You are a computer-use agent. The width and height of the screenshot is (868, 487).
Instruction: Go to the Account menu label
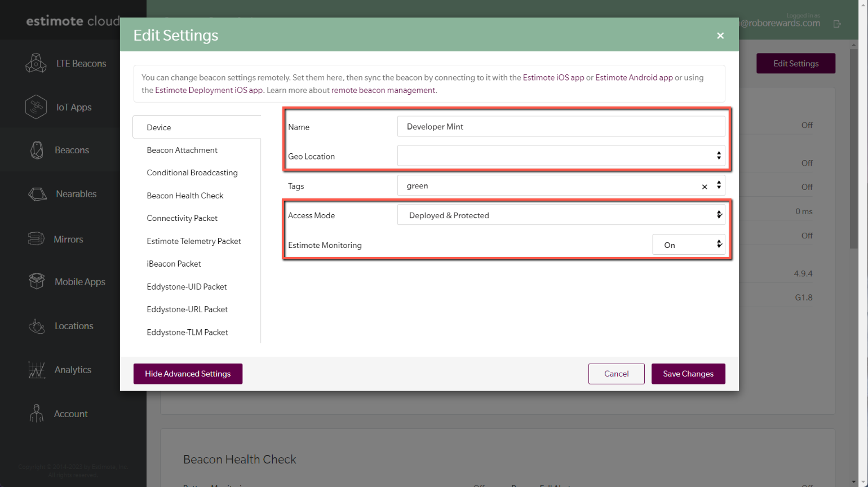[70, 414]
